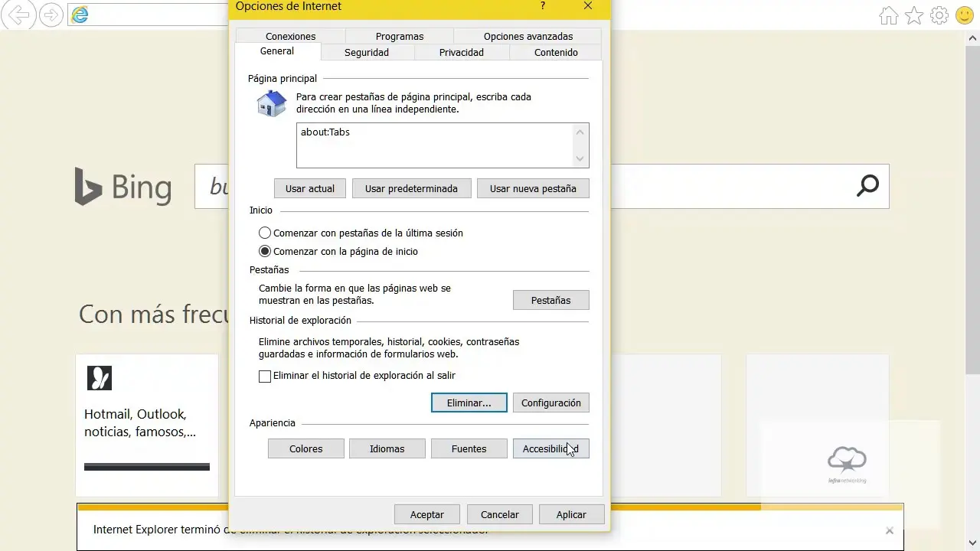The height and width of the screenshot is (551, 980).
Task: Open the Privacidad tab
Action: 462,52
